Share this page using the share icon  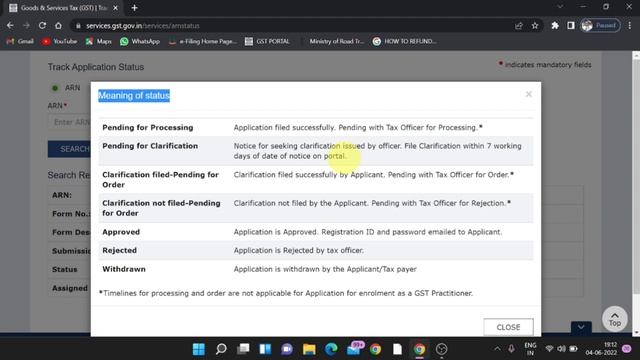coord(519,26)
